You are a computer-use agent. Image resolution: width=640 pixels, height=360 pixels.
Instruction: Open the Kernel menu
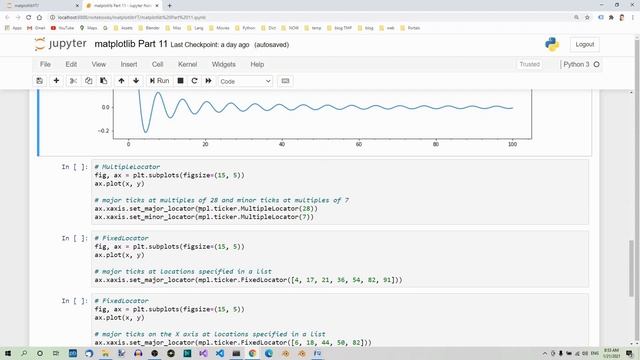point(187,64)
